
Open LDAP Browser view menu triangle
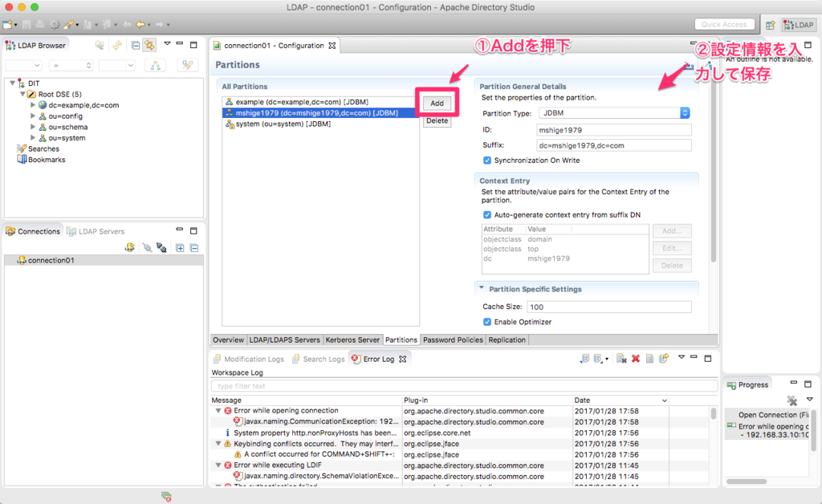(167, 43)
